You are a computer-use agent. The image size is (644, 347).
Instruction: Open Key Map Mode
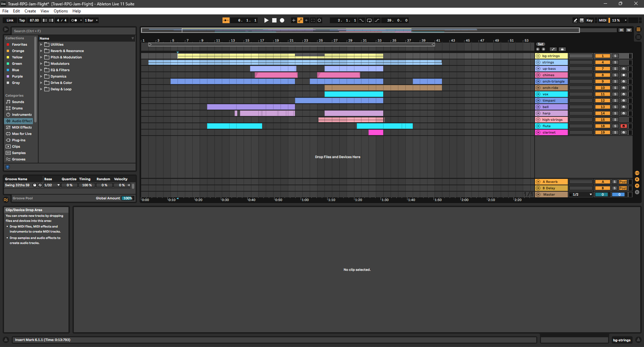click(x=590, y=20)
